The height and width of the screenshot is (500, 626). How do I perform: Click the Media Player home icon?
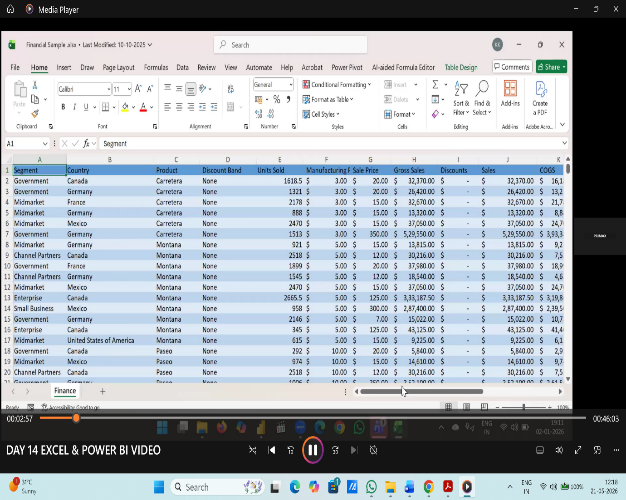tap(10, 9)
